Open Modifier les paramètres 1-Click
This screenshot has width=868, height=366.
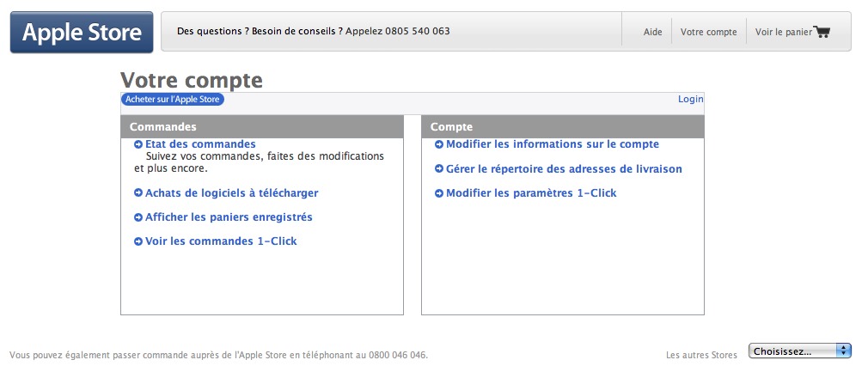pyautogui.click(x=531, y=193)
